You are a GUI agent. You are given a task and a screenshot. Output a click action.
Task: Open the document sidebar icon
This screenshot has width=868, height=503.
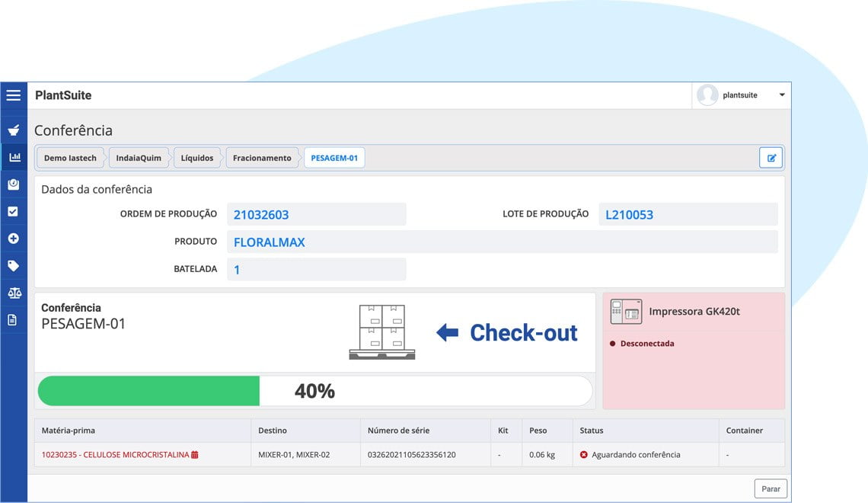coord(12,320)
